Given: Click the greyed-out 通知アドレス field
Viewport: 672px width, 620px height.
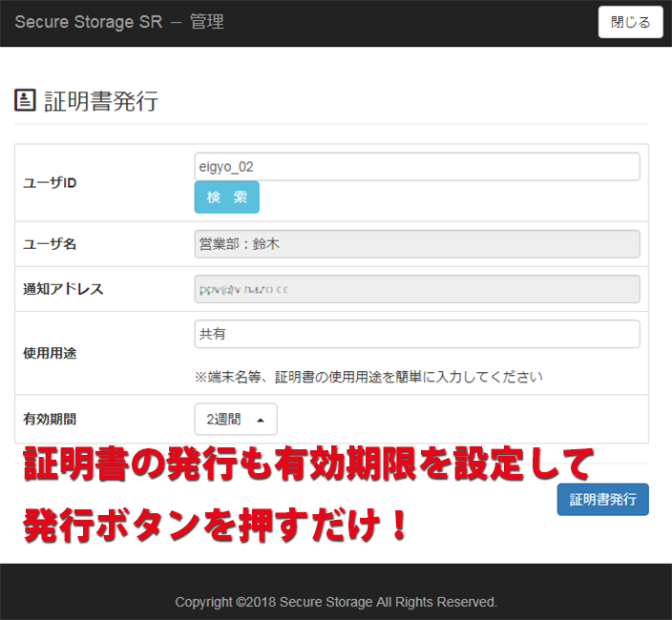Looking at the screenshot, I should pos(416,289).
